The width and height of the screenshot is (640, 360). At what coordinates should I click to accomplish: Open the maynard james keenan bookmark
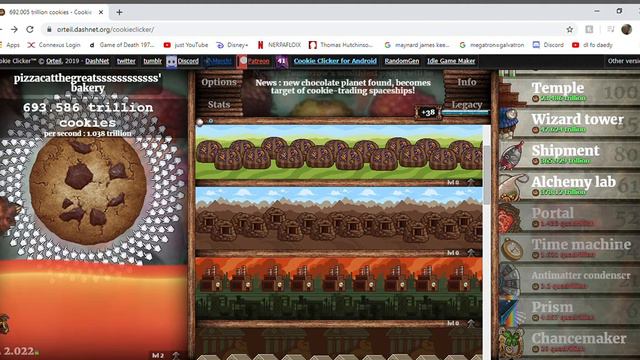click(417, 45)
